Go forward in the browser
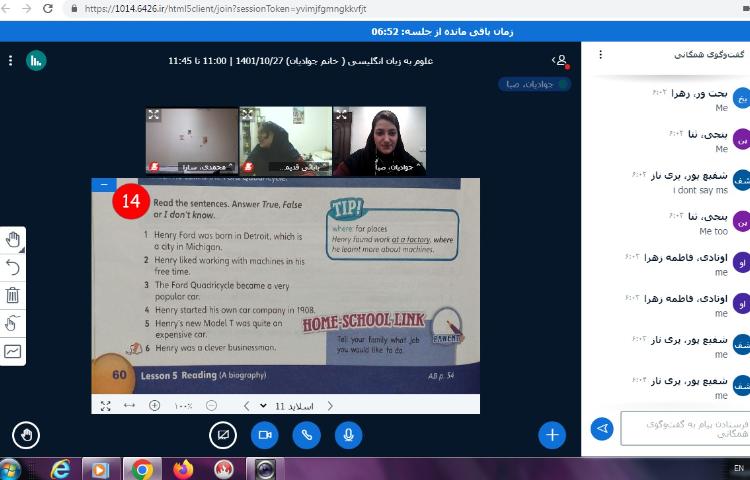Viewport: 750px width, 480px height. 26,8
